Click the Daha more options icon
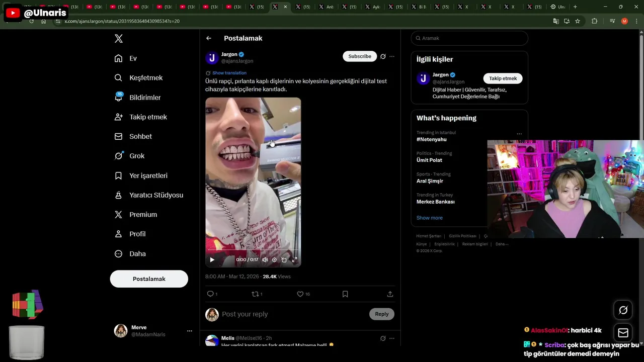Screen dimensions: 644x362 pos(118,254)
